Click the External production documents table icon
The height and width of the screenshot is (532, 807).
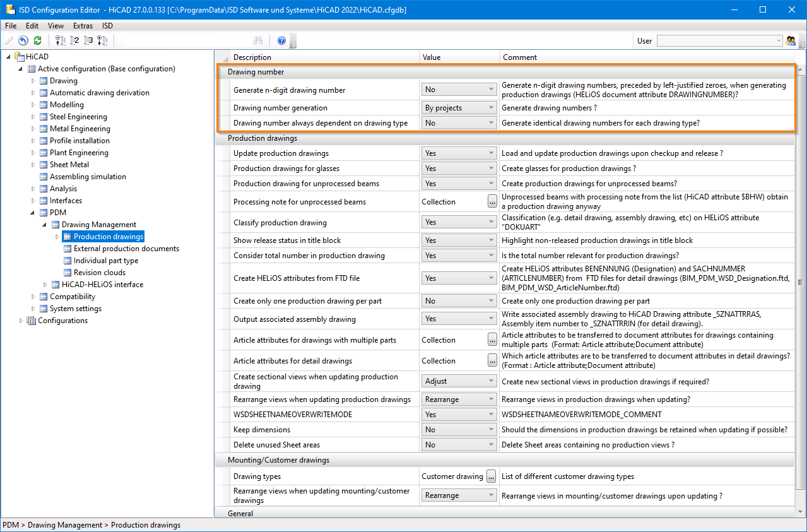click(68, 249)
